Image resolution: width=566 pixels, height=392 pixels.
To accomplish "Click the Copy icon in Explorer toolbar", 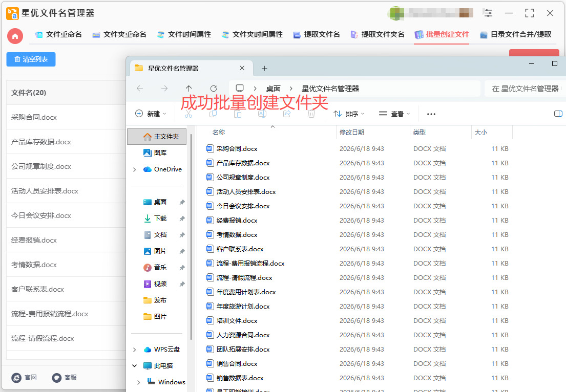I will click(213, 114).
